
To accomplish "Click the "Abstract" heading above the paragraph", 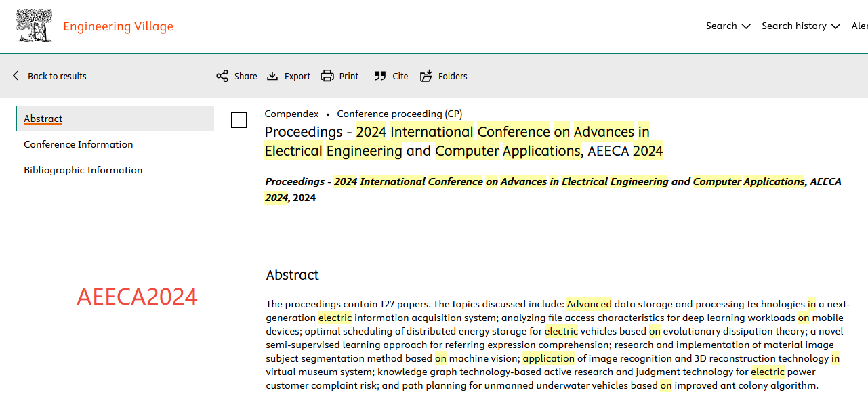I will (x=293, y=275).
